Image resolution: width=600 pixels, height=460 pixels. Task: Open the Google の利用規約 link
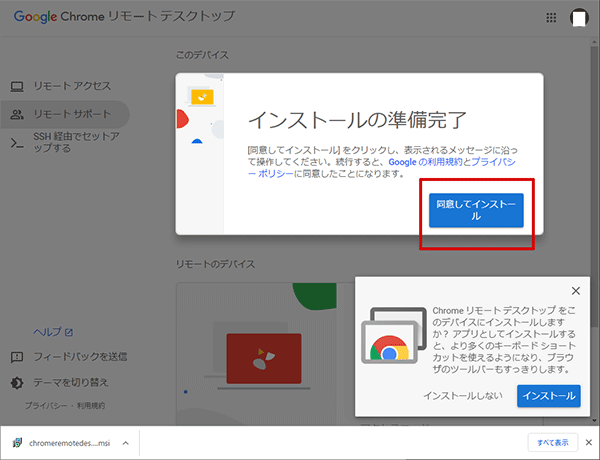coord(426,162)
